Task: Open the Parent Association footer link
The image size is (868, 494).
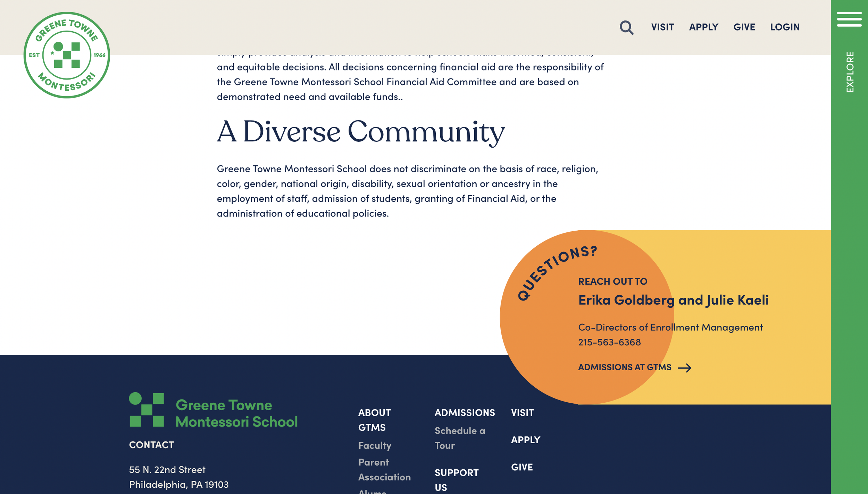Action: click(384, 470)
